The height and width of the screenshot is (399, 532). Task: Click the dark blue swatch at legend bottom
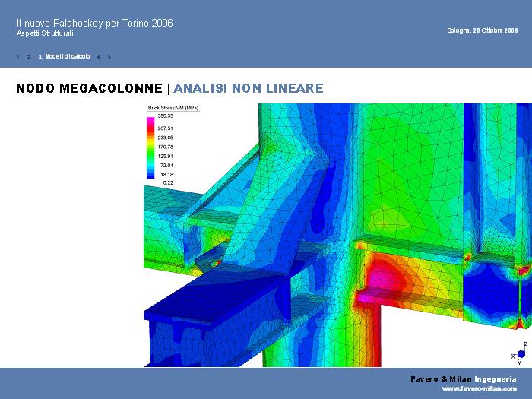pyautogui.click(x=151, y=176)
